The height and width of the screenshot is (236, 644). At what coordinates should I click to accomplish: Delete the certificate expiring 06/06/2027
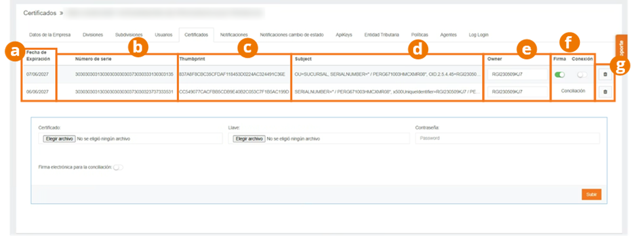pyautogui.click(x=605, y=92)
